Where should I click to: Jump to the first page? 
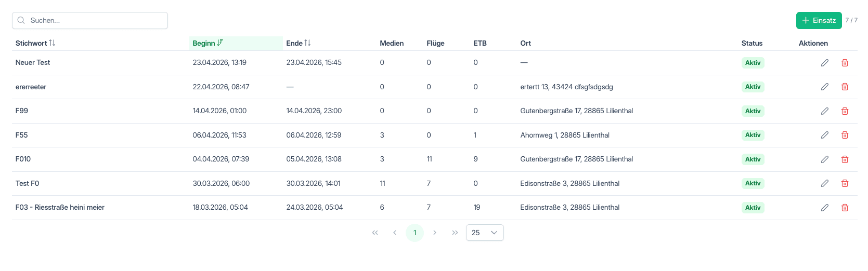375,233
